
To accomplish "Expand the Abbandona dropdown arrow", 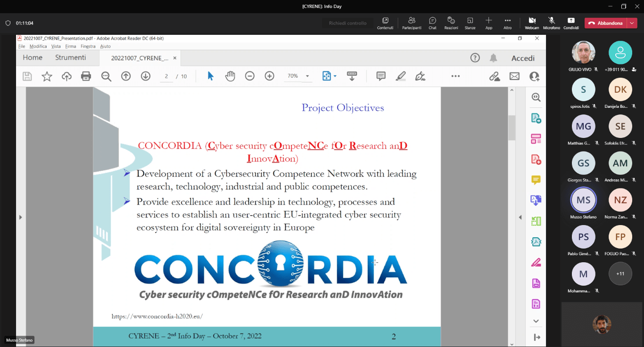I will point(632,23).
